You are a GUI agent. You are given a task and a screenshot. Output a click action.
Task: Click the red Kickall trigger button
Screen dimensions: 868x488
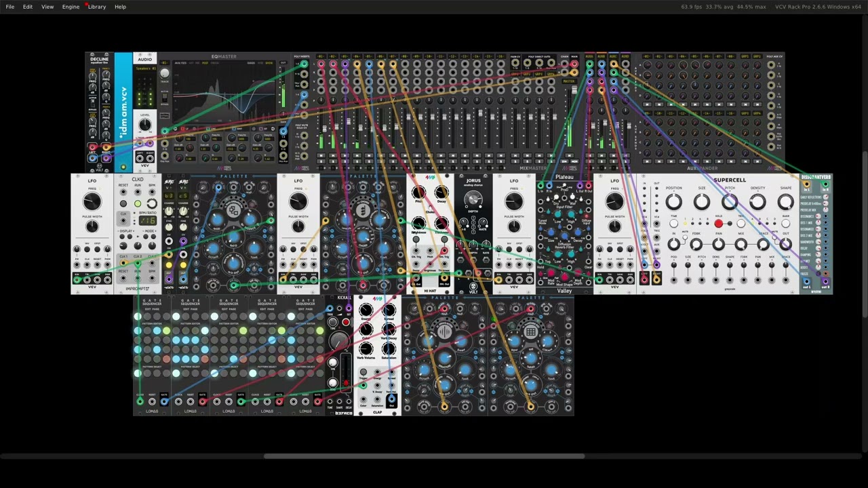pyautogui.click(x=346, y=322)
